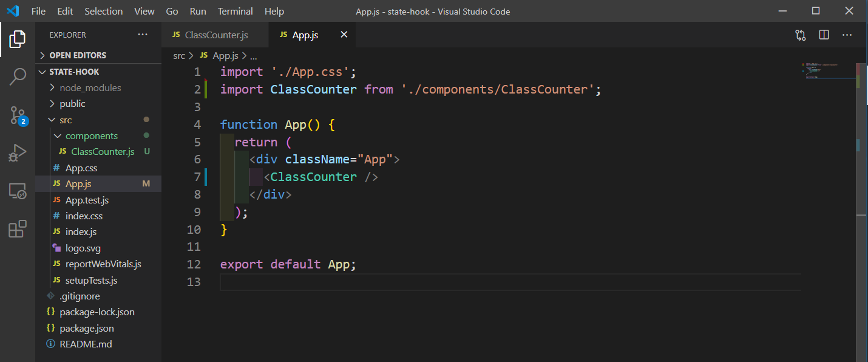This screenshot has height=362, width=868.
Task: Click 'export default App;' on line 12
Action: point(288,264)
